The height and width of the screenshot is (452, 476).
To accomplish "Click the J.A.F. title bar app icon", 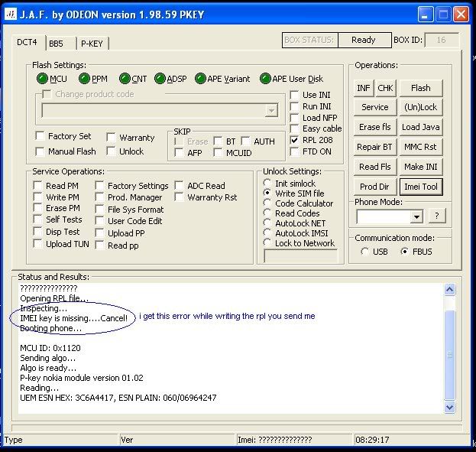I will tap(11, 15).
